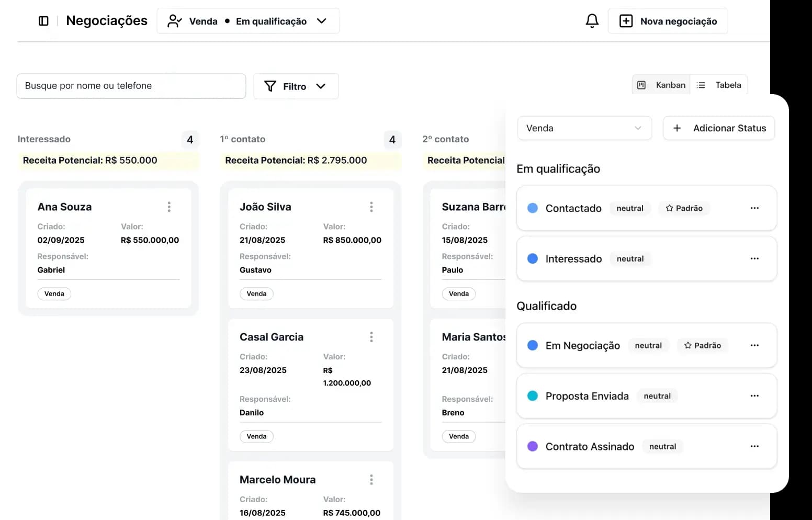Viewport: 812px width, 520px height.
Task: Click count badge 4 on Interessado column
Action: pyautogui.click(x=190, y=140)
